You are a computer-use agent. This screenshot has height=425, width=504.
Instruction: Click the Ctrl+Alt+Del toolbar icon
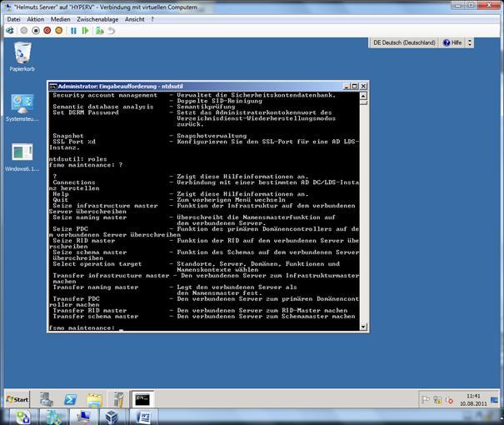[9, 31]
